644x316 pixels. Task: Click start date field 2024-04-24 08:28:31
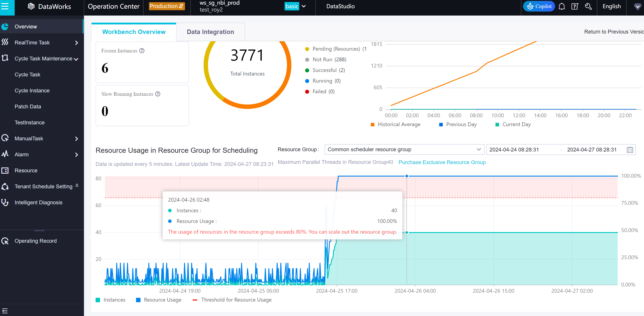tap(514, 150)
